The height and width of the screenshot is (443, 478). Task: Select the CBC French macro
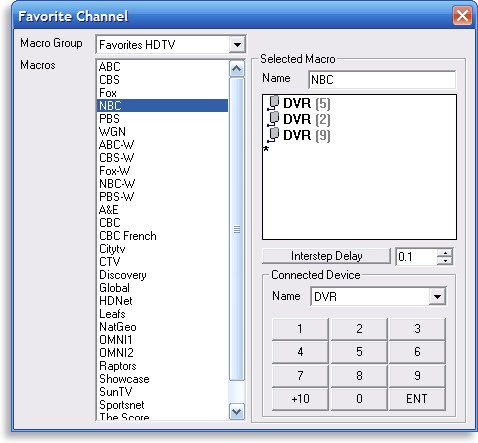[162, 236]
